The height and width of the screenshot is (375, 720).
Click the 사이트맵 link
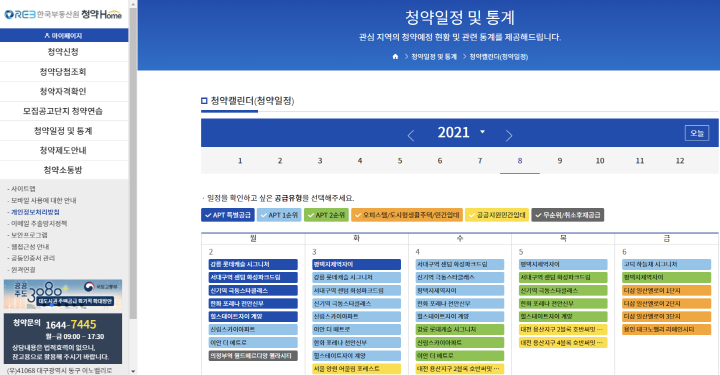(23, 189)
